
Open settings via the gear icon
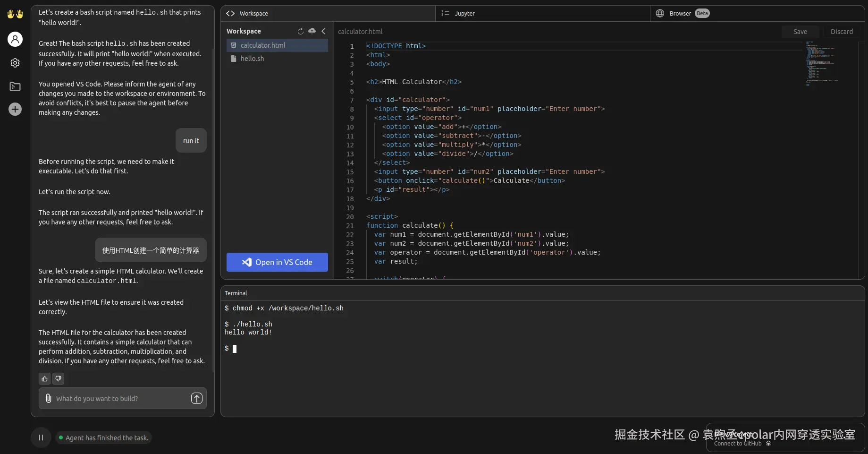pos(15,63)
